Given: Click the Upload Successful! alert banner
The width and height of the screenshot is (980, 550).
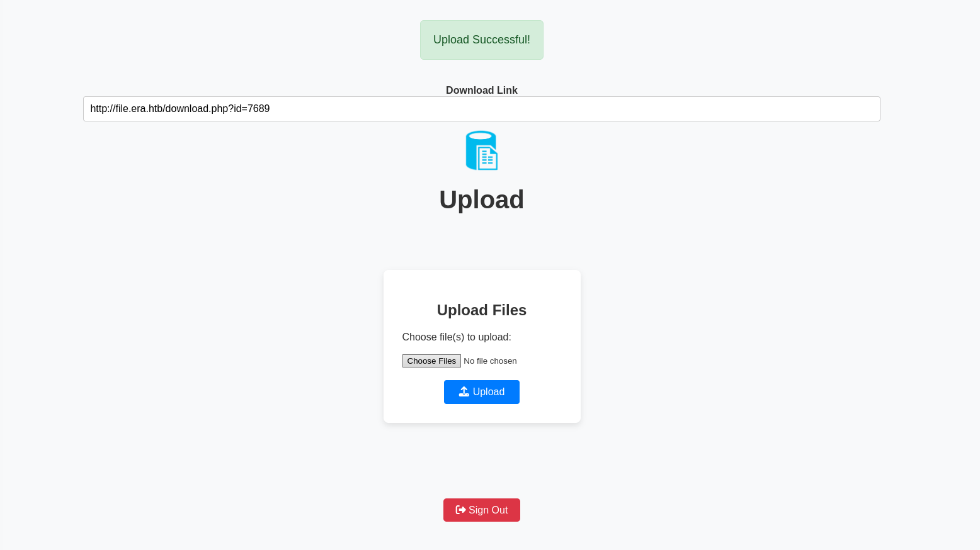Looking at the screenshot, I should click(x=481, y=40).
